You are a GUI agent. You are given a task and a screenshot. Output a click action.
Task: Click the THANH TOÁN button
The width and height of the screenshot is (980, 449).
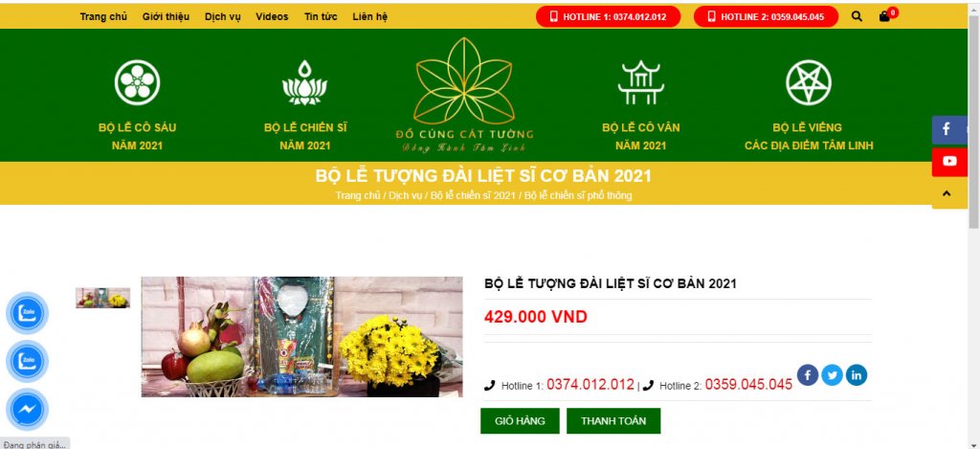coord(613,421)
